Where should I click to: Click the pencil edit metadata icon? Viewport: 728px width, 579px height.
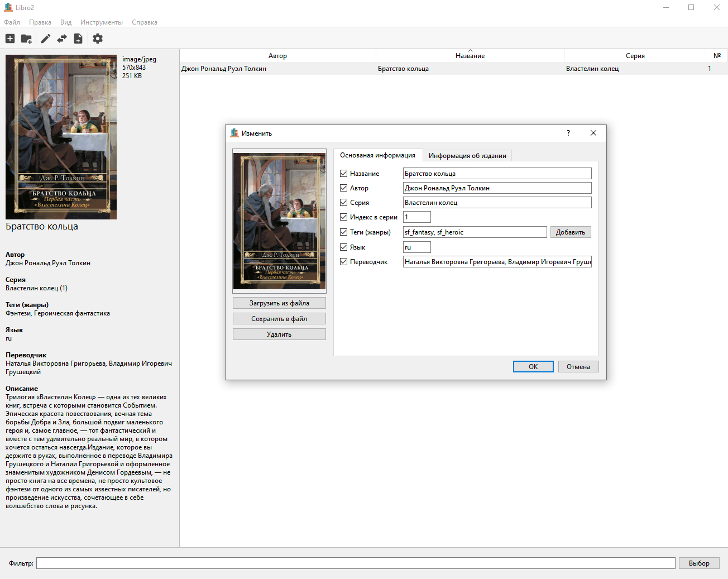tap(46, 39)
